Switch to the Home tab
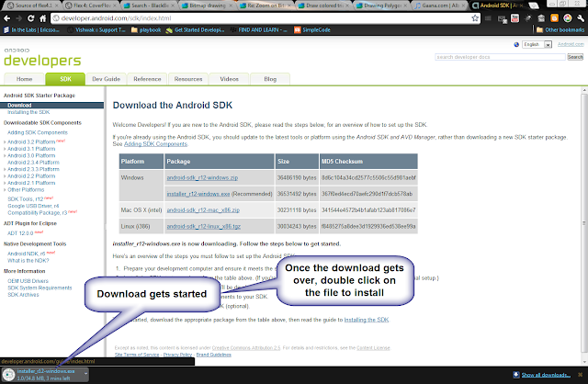 click(x=25, y=79)
